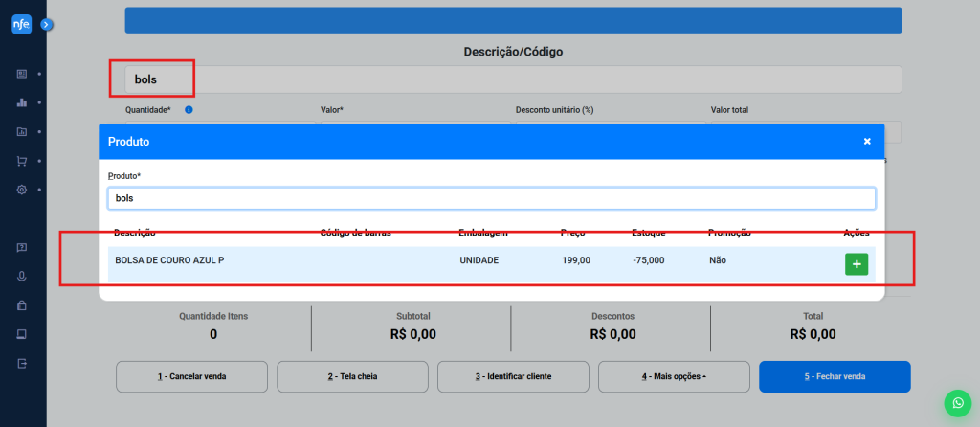980x427 pixels.
Task: Click the Quantidade info icon
Action: (x=189, y=110)
